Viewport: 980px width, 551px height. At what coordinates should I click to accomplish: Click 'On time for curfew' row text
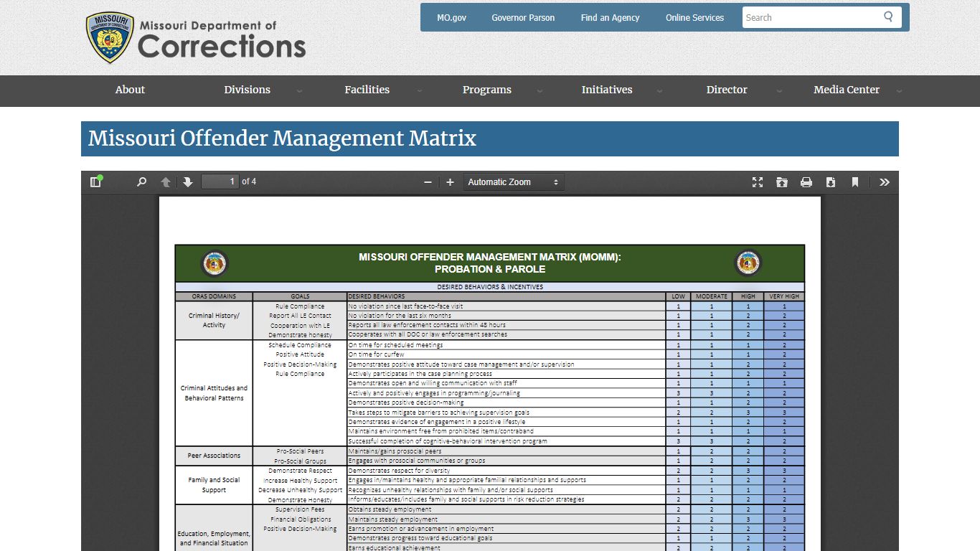point(376,354)
